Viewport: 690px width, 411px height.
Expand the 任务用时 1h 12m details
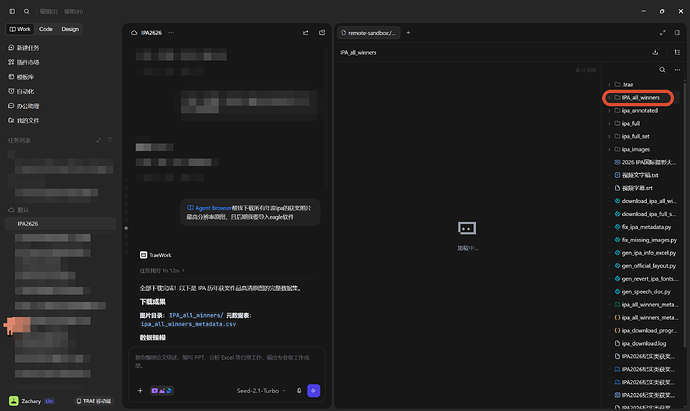pos(162,271)
